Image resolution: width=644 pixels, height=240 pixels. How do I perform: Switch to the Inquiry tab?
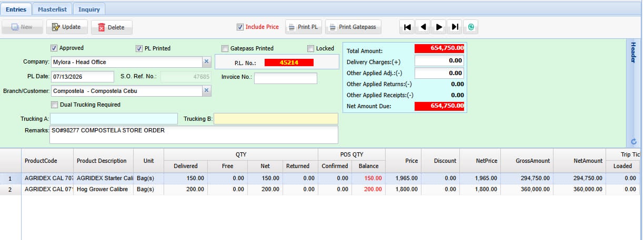point(89,9)
